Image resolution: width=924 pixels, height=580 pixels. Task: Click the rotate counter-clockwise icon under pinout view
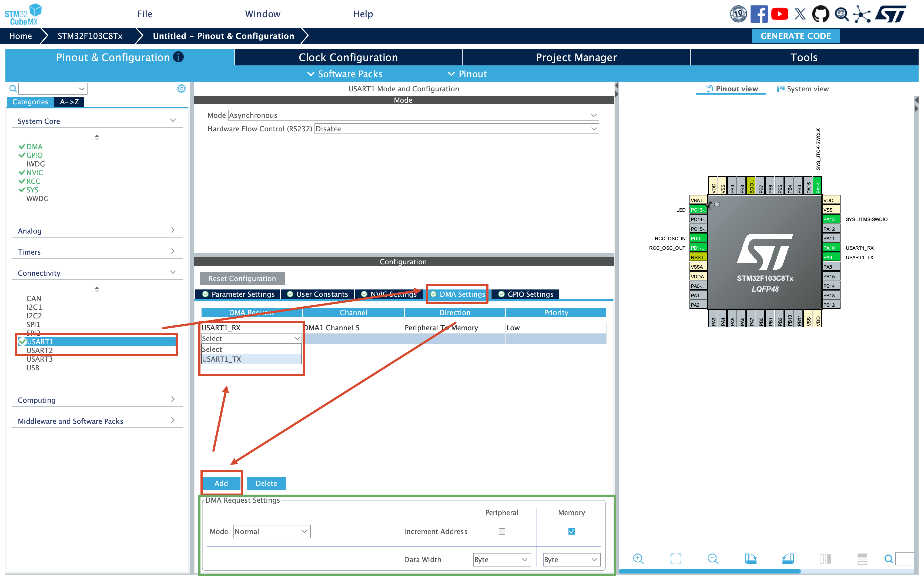(x=788, y=559)
